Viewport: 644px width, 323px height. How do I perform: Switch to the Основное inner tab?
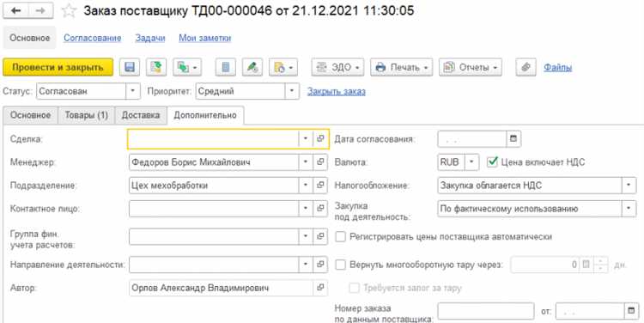tap(30, 115)
